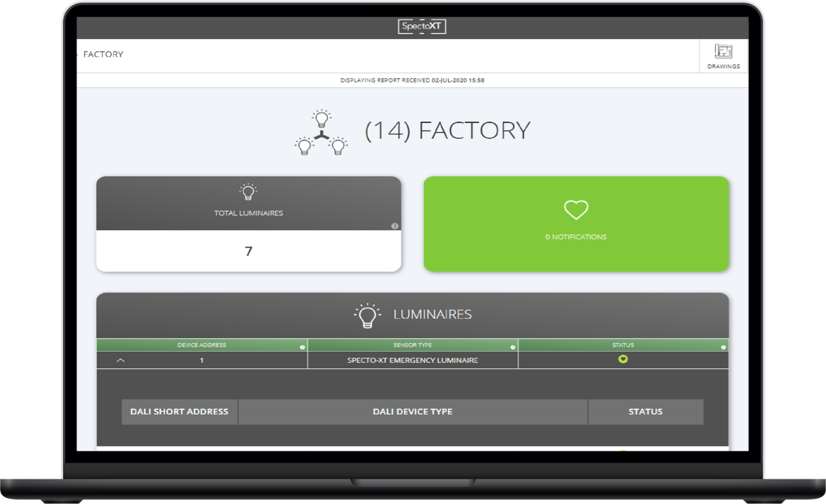
Task: Select the Specto-XT Emergency Luminaire cell
Action: (x=412, y=361)
